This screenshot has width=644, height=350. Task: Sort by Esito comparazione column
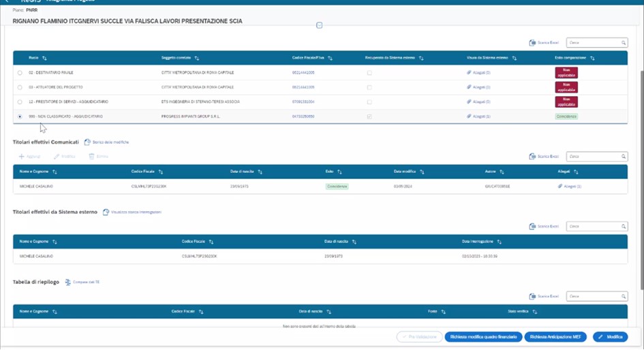click(x=592, y=59)
